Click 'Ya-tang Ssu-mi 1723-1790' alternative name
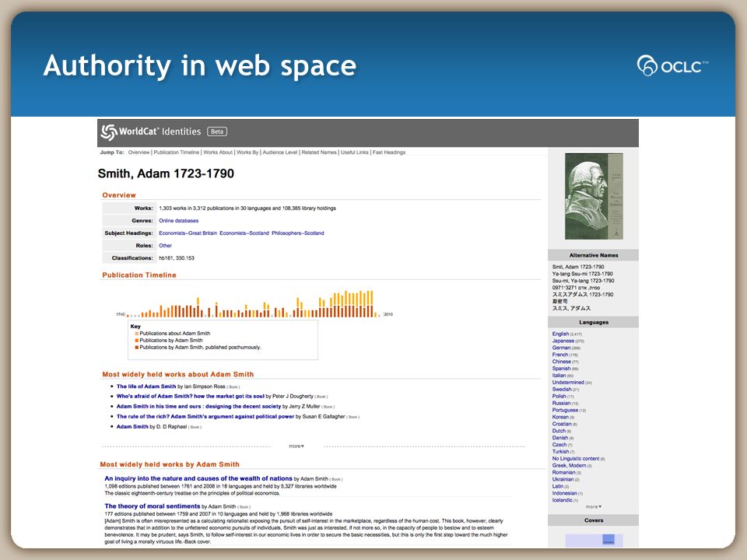The width and height of the screenshot is (747, 560). [x=582, y=274]
